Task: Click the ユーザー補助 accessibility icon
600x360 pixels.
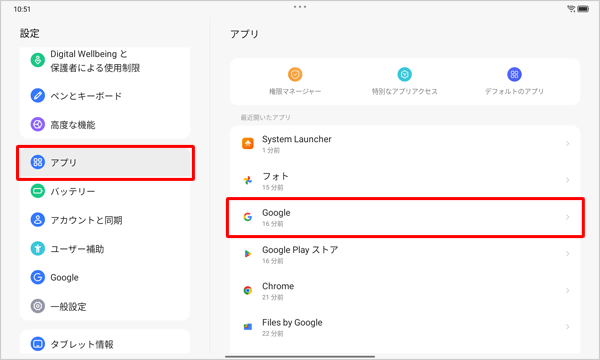Action: coord(38,249)
